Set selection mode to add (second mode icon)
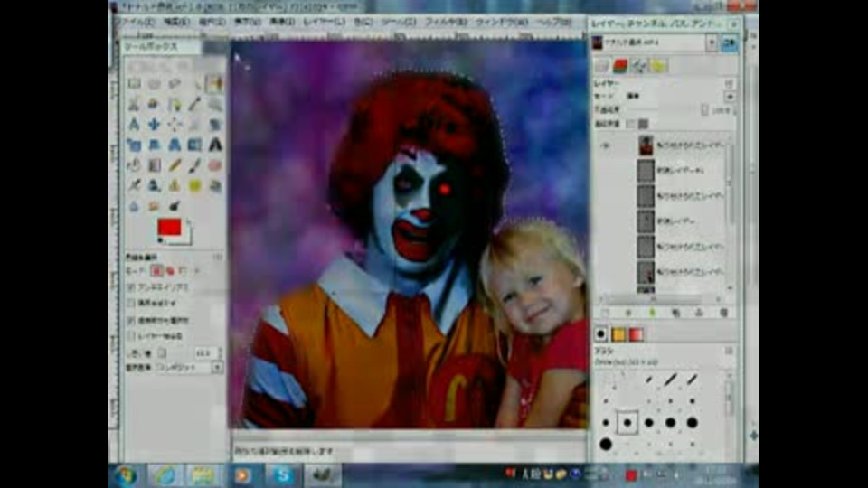 pyautogui.click(x=170, y=270)
